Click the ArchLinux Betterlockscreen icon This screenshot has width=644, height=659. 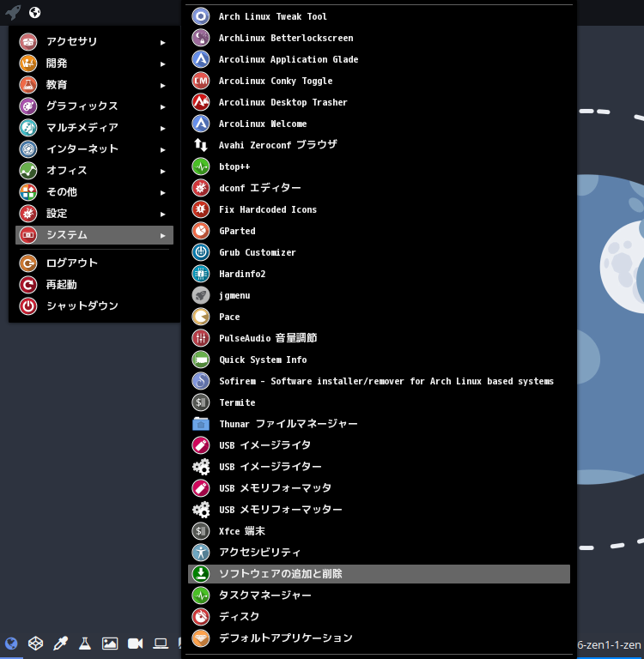201,38
